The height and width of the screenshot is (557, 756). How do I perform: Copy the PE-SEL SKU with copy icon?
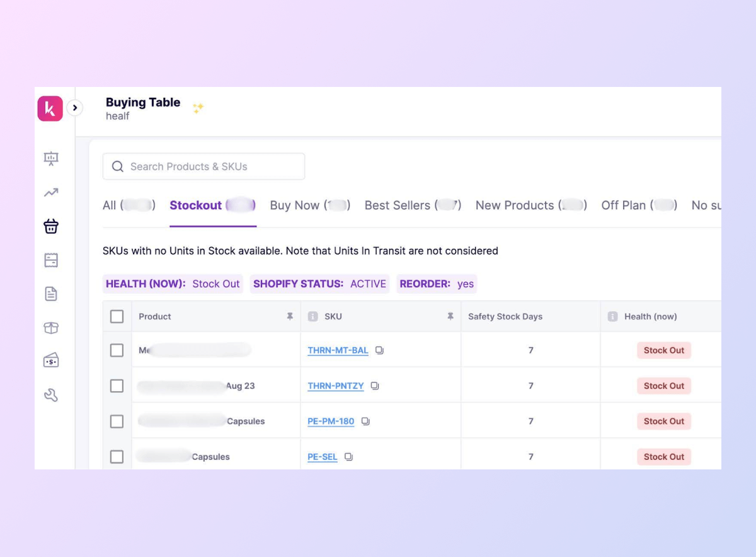pos(348,457)
